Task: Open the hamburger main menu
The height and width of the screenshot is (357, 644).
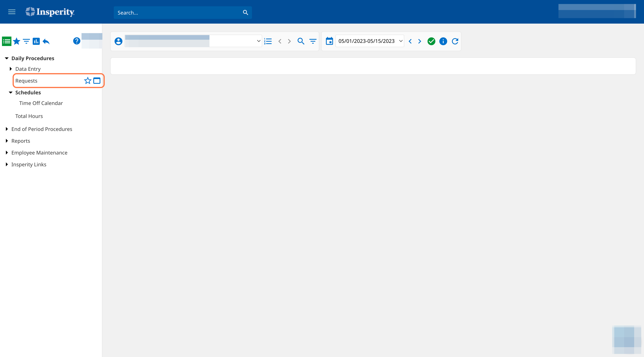Action: pos(12,12)
